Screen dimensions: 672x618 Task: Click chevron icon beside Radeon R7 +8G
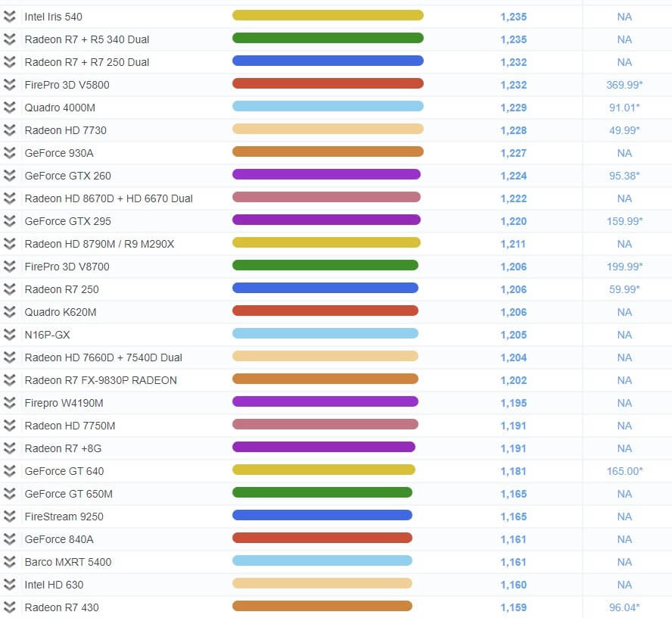(x=9, y=448)
